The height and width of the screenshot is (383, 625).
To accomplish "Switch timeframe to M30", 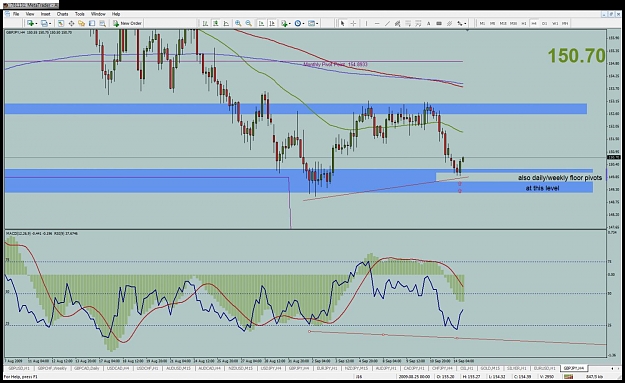I will [x=513, y=24].
